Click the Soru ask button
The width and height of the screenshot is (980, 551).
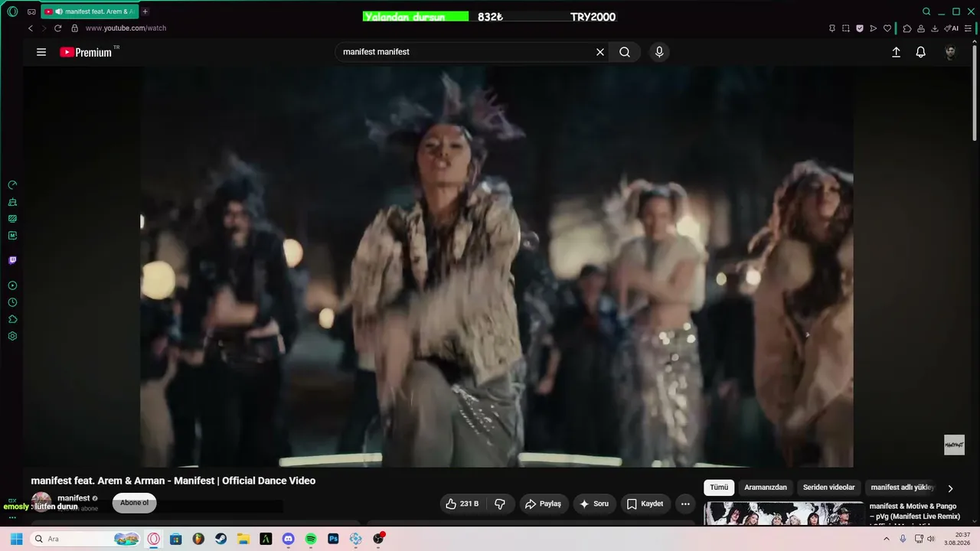pos(595,504)
